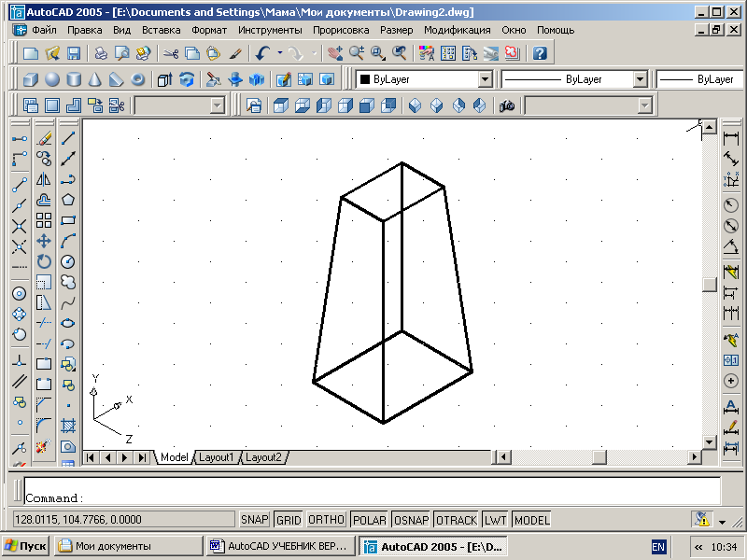Create a solid Wedge
This screenshot has width=747, height=560.
click(x=116, y=79)
